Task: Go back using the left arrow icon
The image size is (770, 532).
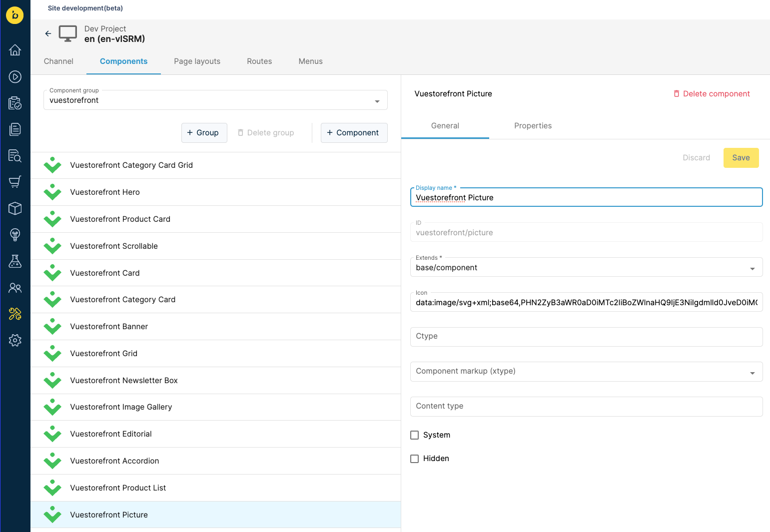Action: [48, 33]
